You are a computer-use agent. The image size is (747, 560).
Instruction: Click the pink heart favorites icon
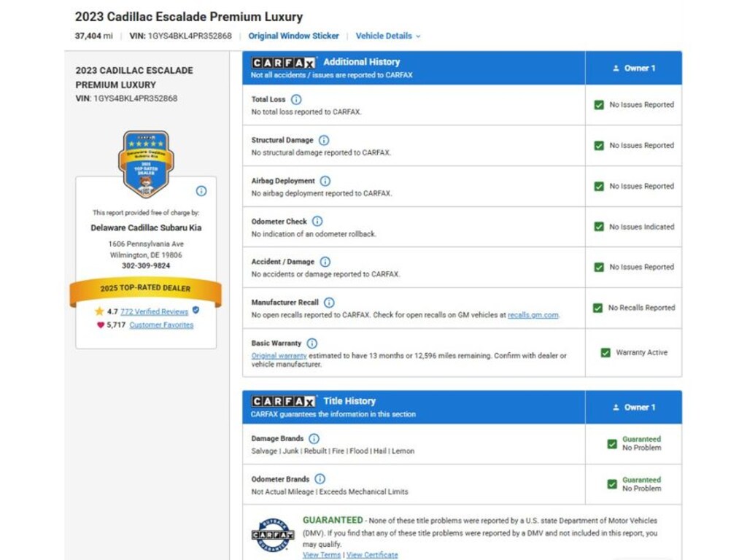coord(101,324)
